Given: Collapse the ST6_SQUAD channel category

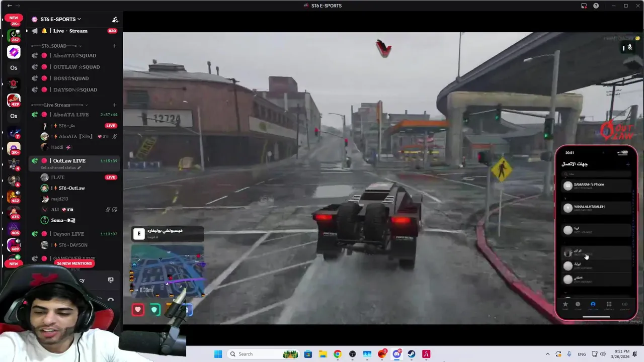Looking at the screenshot, I should tap(56, 46).
